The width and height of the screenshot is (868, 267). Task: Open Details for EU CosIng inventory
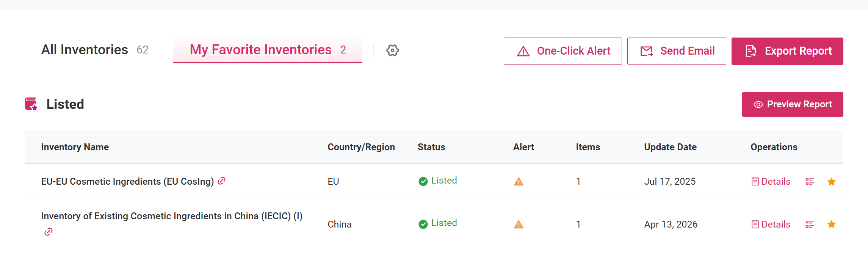coord(771,182)
